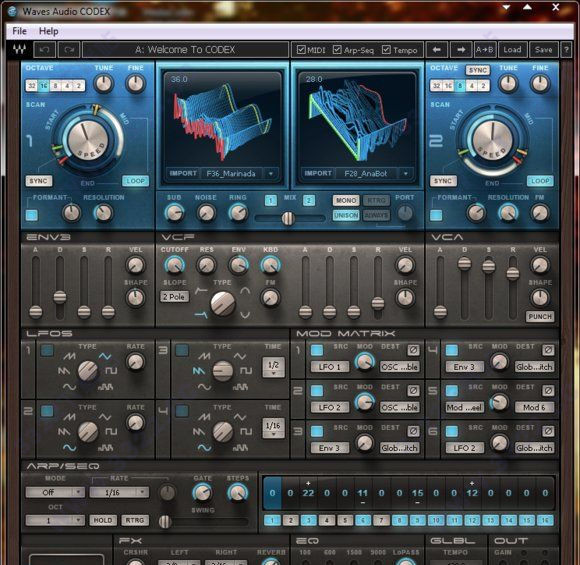The image size is (580, 565).
Task: Select low-pass filter type icon
Action: coord(201,315)
